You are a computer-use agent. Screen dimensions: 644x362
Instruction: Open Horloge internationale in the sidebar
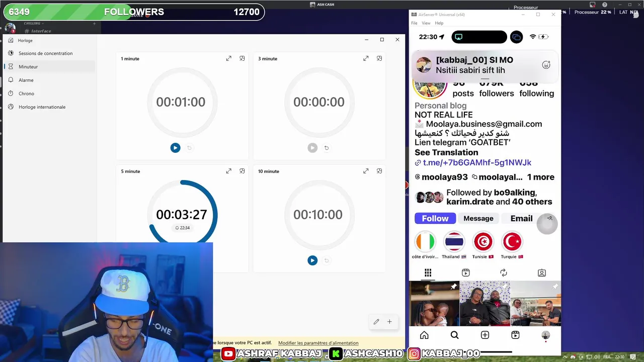(x=49, y=107)
